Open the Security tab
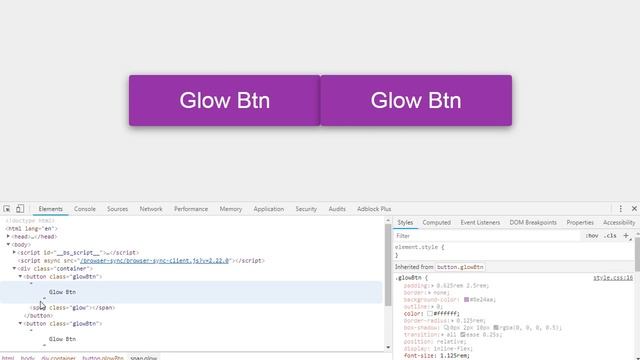 coord(306,209)
